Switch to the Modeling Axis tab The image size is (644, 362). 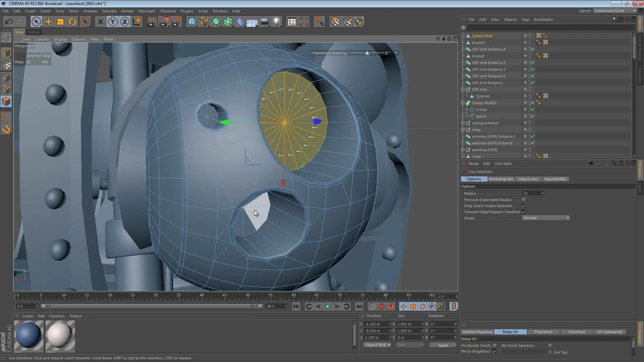tap(501, 179)
